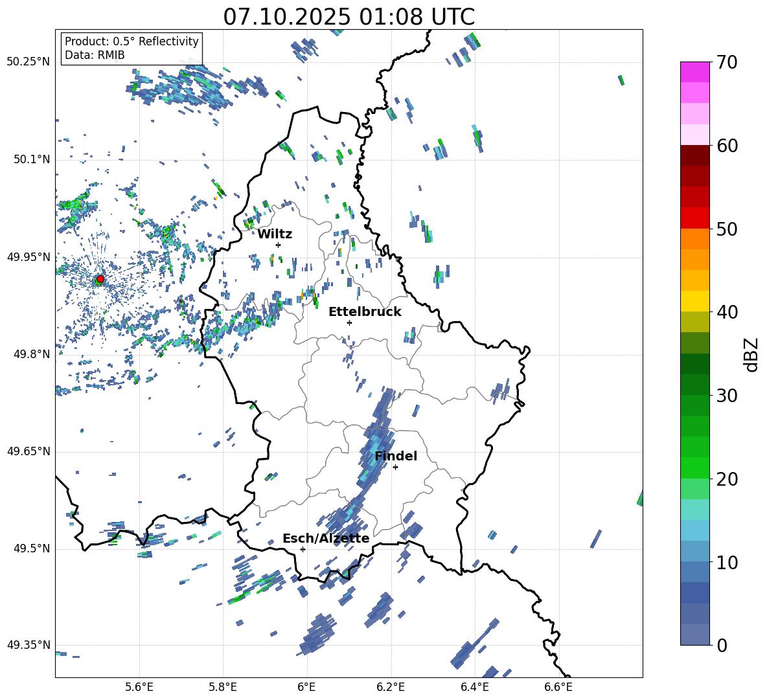This screenshot has height=700, width=767.
Task: Click the Wiltz station cross marker
Action: point(279,245)
